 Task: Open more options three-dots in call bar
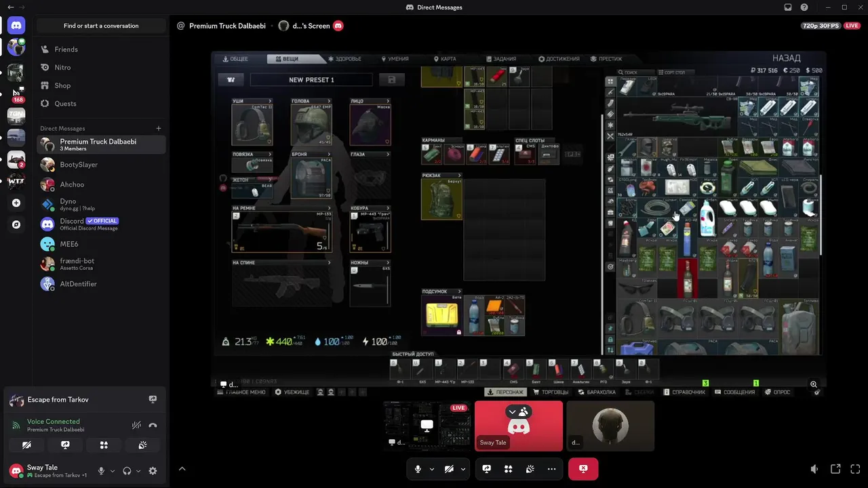[551, 469]
